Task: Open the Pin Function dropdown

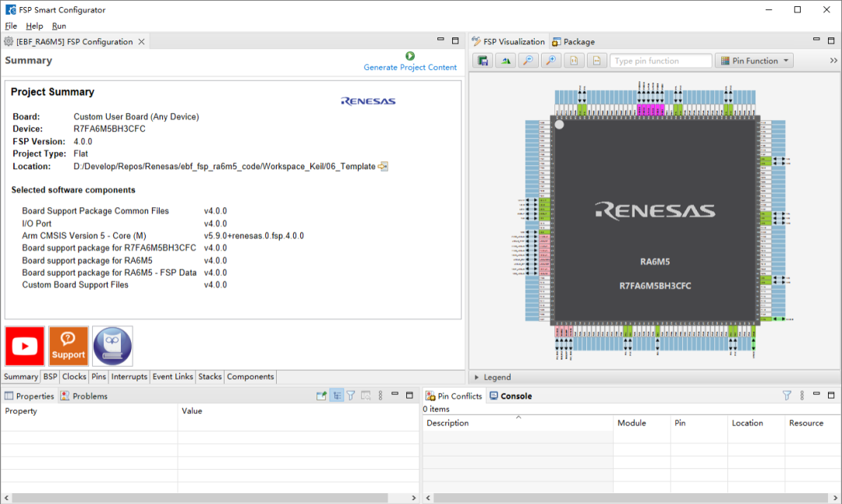Action: tap(755, 61)
